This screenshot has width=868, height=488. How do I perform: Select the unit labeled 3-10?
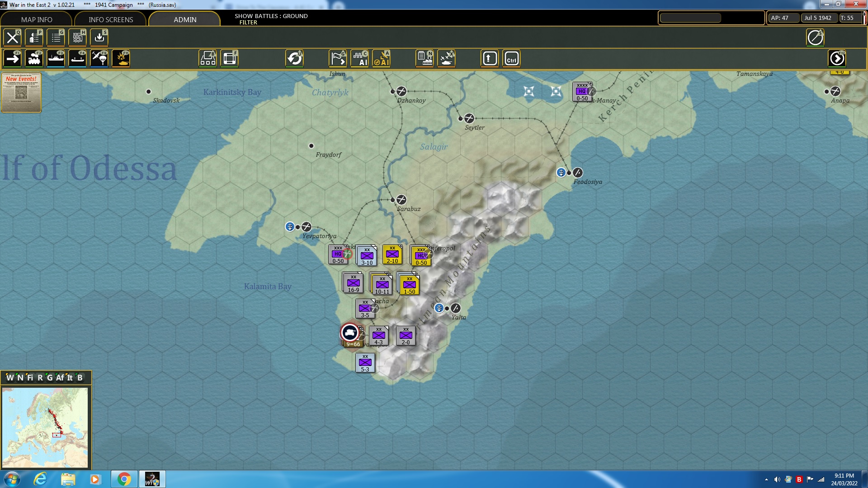click(x=367, y=256)
